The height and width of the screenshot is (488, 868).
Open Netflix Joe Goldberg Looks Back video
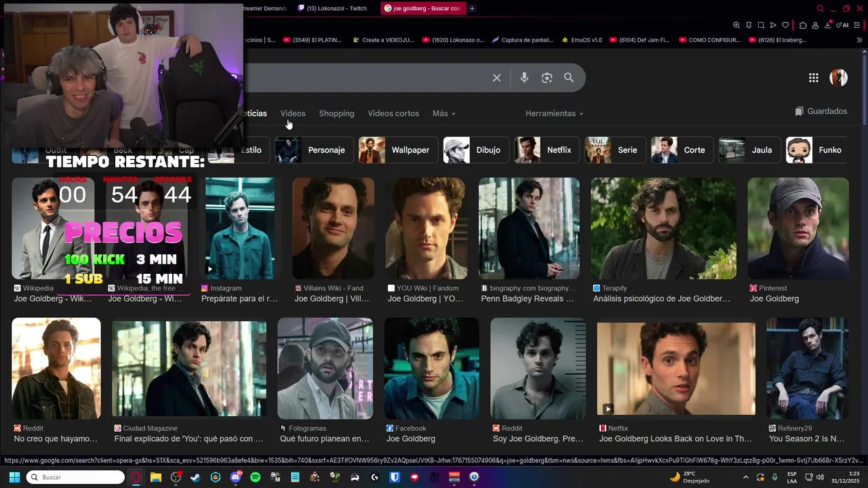(x=676, y=369)
